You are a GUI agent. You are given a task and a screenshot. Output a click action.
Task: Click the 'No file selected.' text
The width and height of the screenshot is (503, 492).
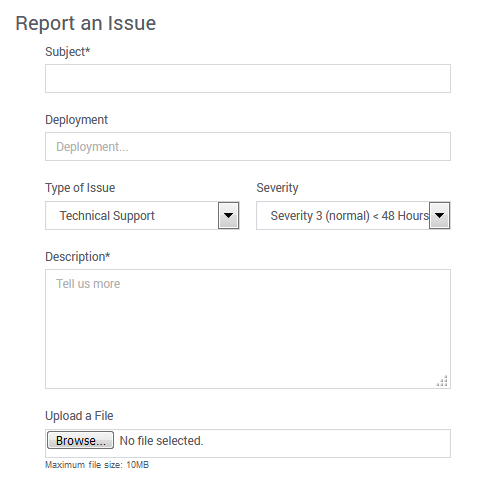tap(161, 441)
